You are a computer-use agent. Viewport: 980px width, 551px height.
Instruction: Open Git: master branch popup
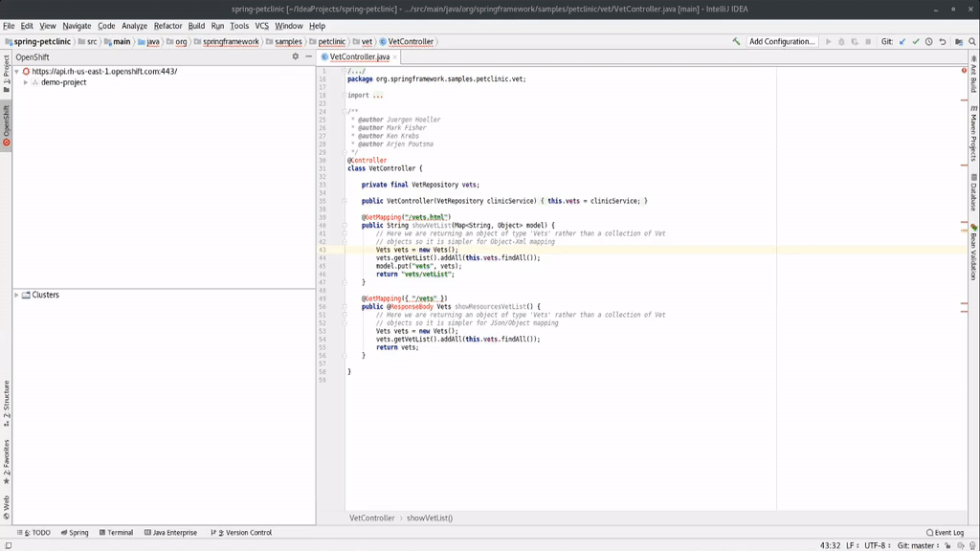click(918, 545)
